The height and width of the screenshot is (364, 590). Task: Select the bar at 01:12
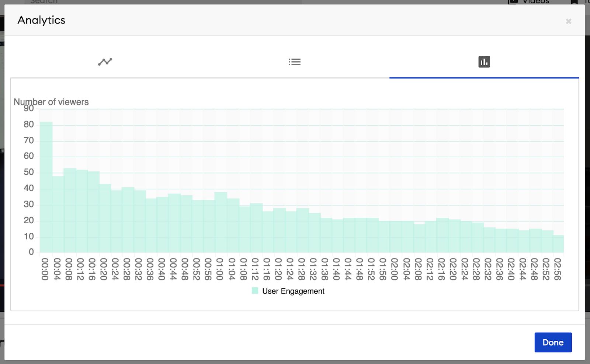pyautogui.click(x=256, y=228)
